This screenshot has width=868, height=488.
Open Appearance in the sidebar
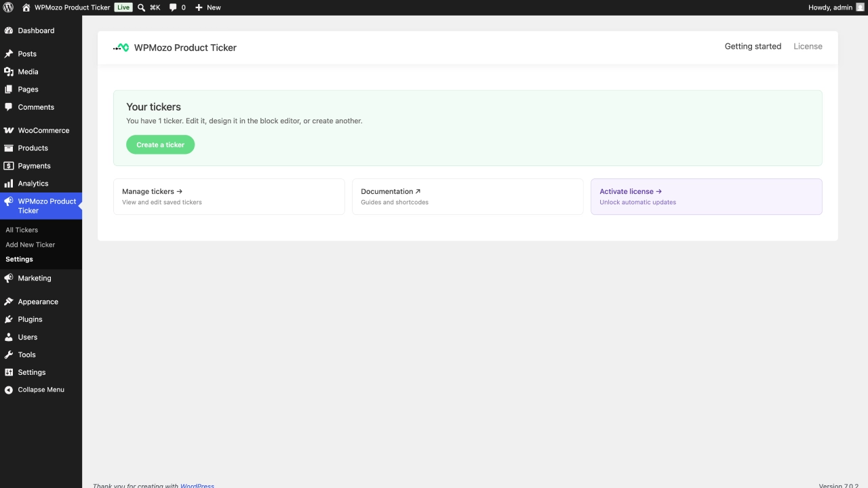[41, 302]
